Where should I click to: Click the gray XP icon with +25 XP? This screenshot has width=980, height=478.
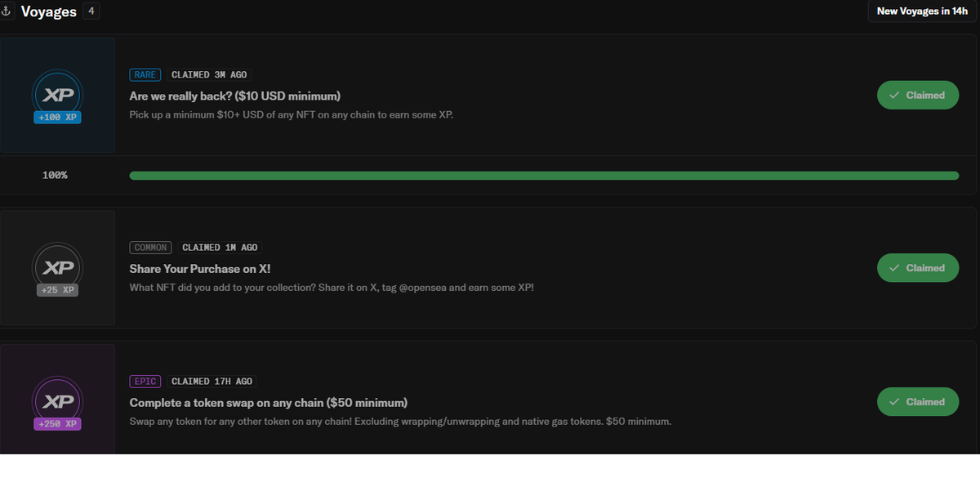tap(57, 268)
